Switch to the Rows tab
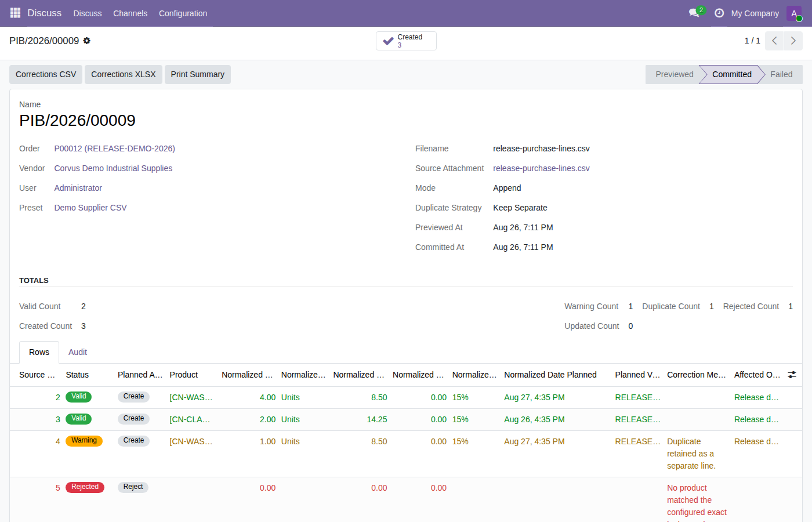The height and width of the screenshot is (522, 812). [x=39, y=352]
